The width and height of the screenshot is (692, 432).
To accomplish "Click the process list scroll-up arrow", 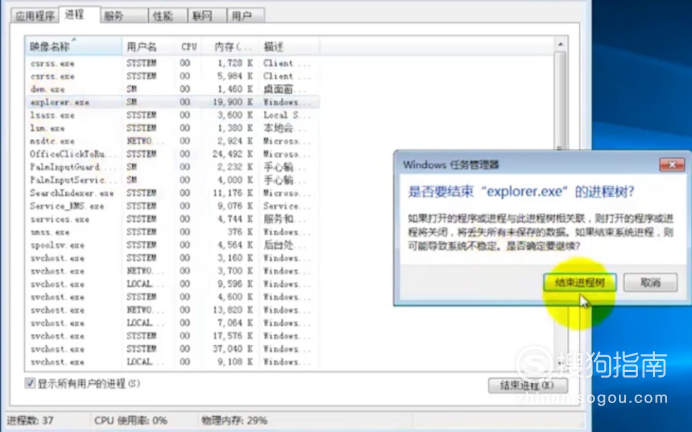I will pos(560,44).
